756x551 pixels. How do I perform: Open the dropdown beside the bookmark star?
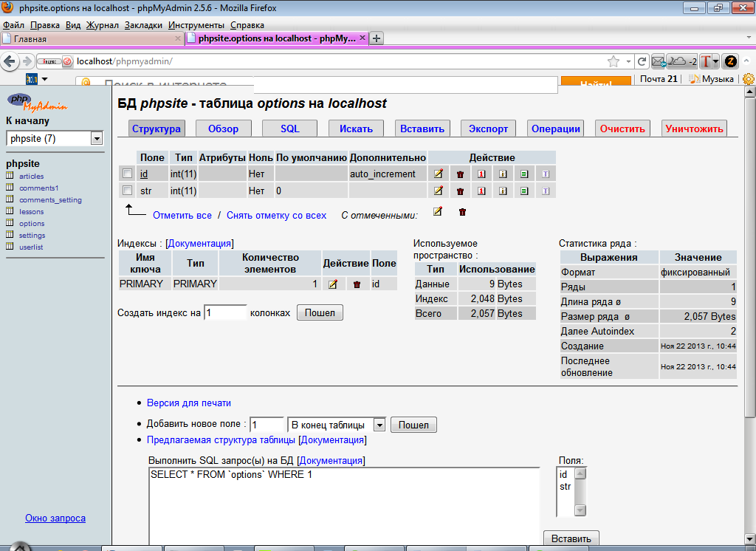pos(628,61)
